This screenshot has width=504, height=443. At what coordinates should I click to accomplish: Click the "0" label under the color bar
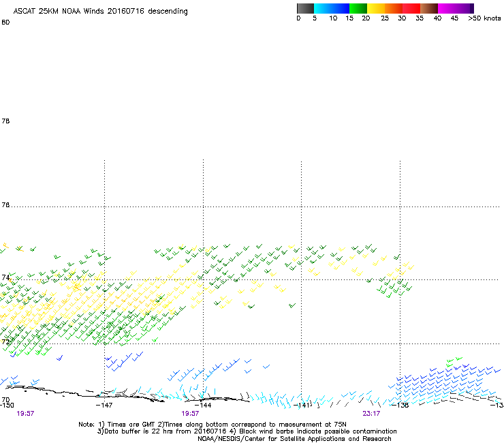coord(298,18)
